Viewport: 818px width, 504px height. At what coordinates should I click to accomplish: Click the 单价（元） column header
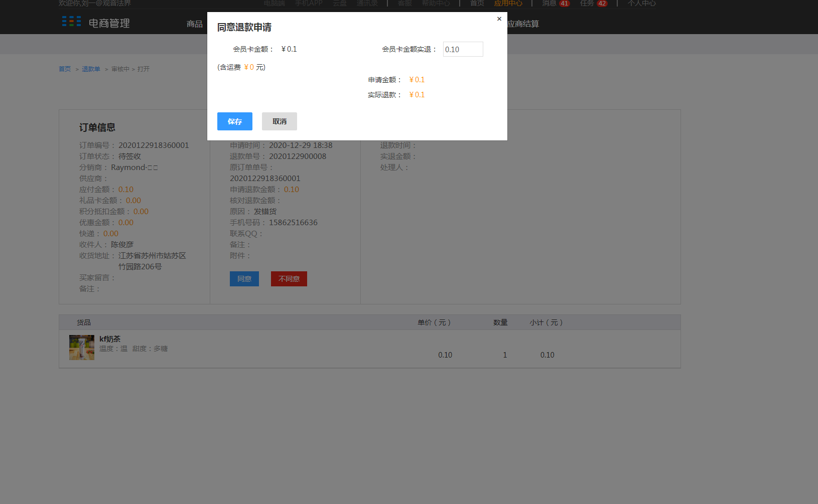tap(434, 322)
